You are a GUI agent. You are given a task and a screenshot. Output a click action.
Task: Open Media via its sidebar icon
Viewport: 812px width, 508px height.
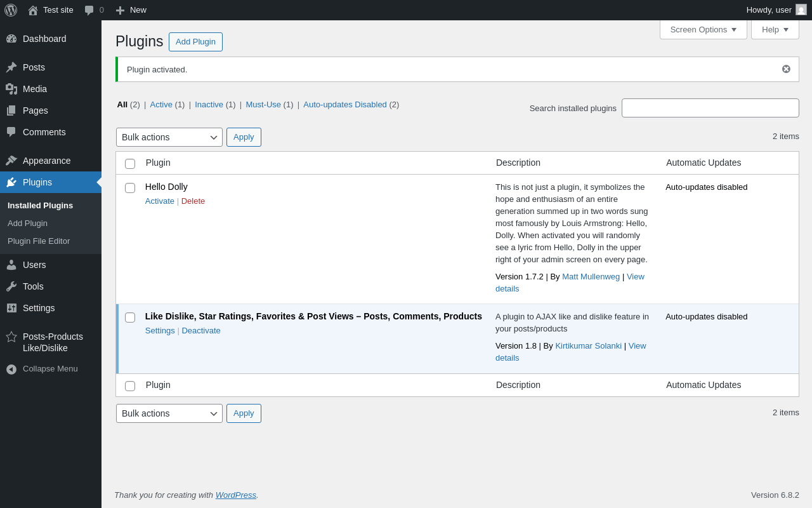click(11, 89)
